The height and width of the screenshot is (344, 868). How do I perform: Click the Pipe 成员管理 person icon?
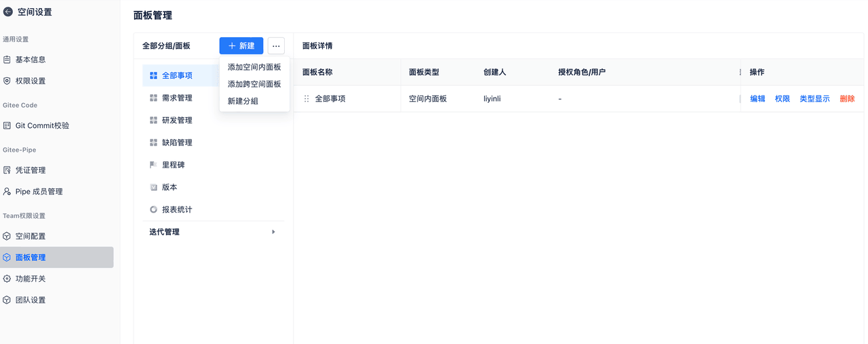[x=7, y=192]
